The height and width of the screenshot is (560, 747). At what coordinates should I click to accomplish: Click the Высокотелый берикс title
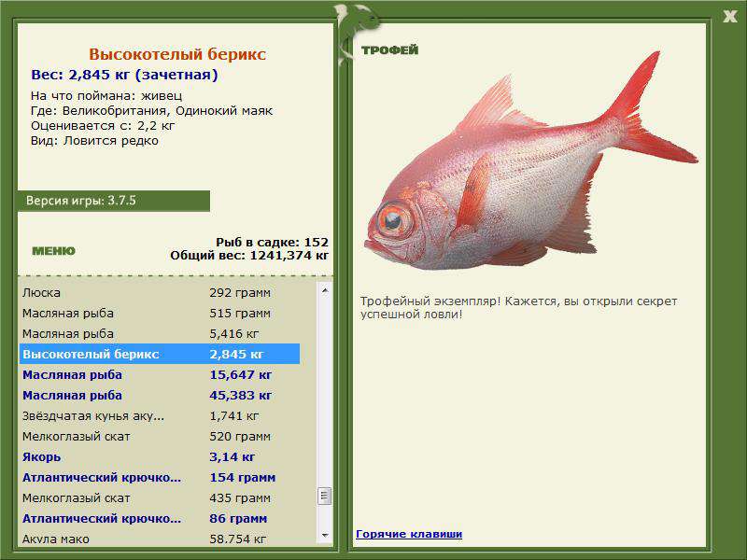pyautogui.click(x=177, y=54)
